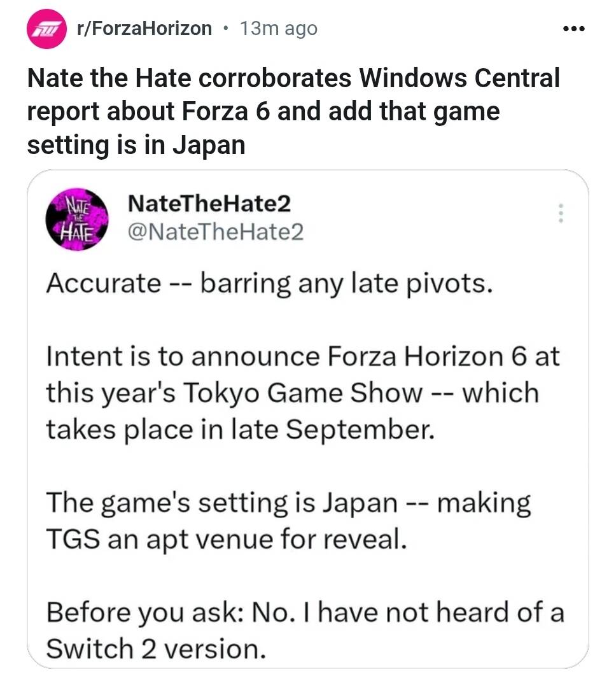
Task: Click "setting is in Japan" in the post title
Action: pyautogui.click(x=136, y=145)
